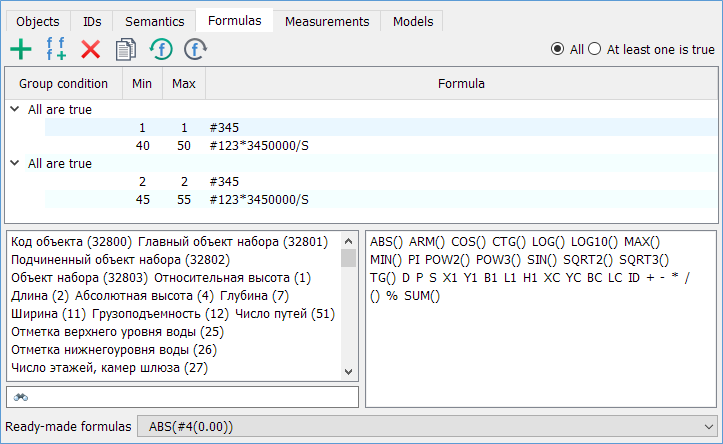The width and height of the screenshot is (723, 444).
Task: Insert the SUM() function
Action: 422,296
